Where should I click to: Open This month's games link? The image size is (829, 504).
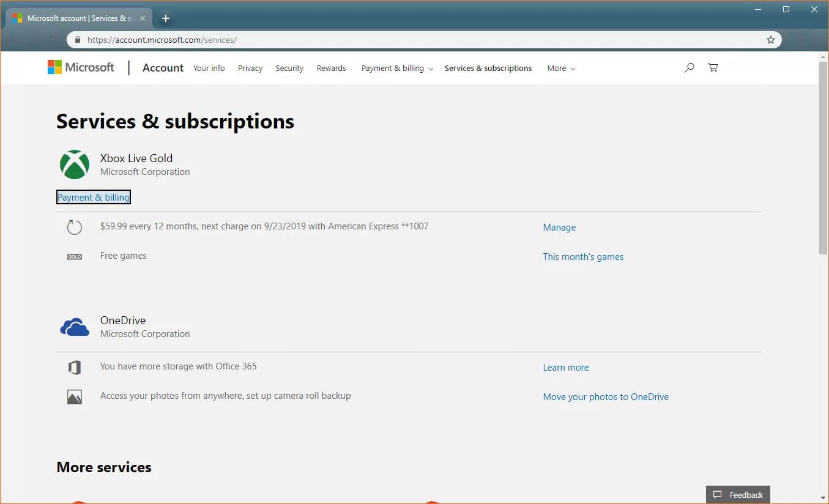coord(583,257)
